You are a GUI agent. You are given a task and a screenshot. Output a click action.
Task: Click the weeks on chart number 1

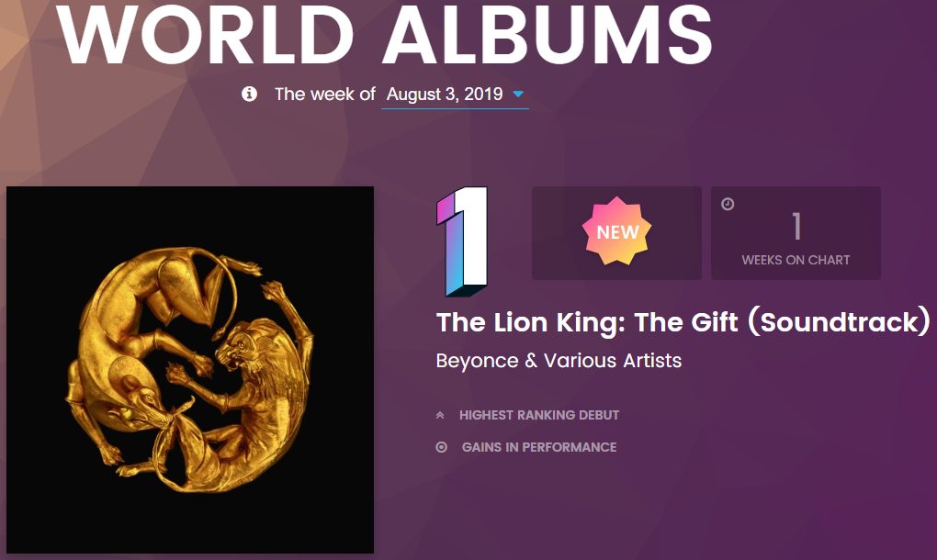click(x=796, y=227)
